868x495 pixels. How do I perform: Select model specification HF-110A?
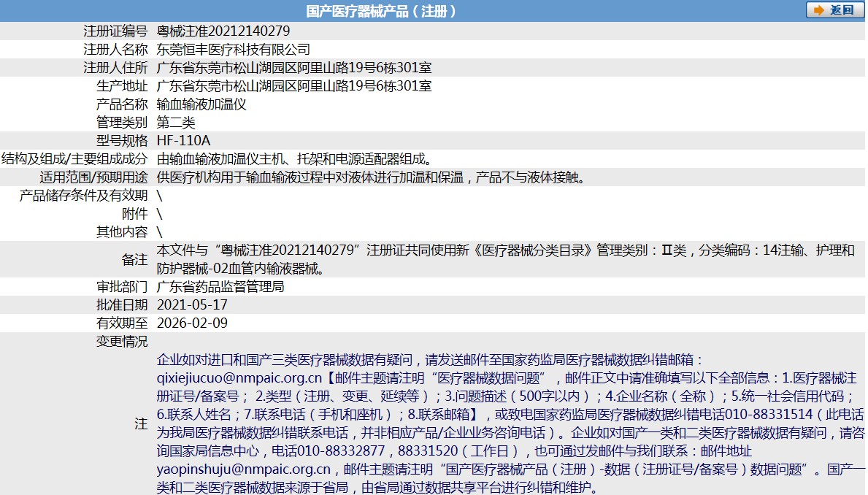pos(184,141)
